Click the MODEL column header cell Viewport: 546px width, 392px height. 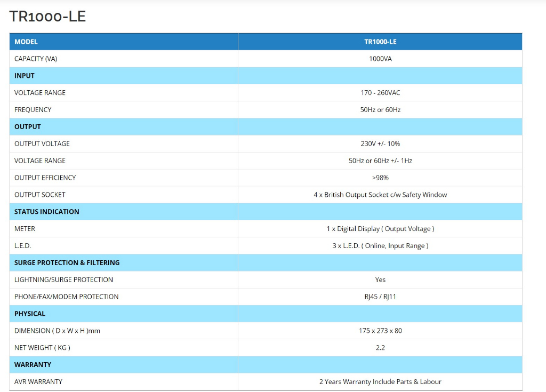pyautogui.click(x=26, y=42)
